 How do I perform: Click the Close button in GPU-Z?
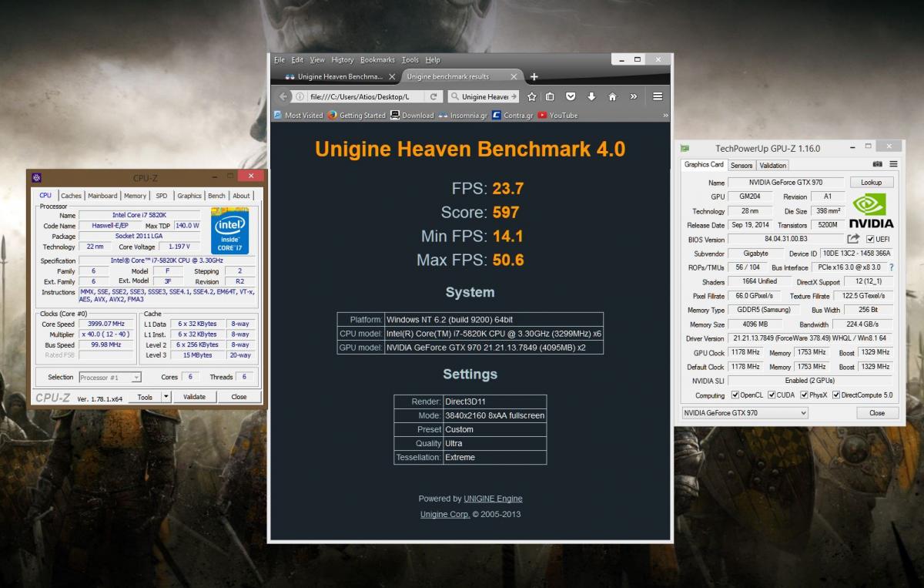coord(877,413)
